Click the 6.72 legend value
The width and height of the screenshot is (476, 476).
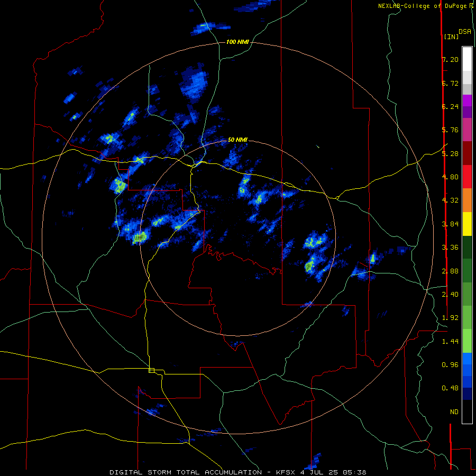coord(450,83)
